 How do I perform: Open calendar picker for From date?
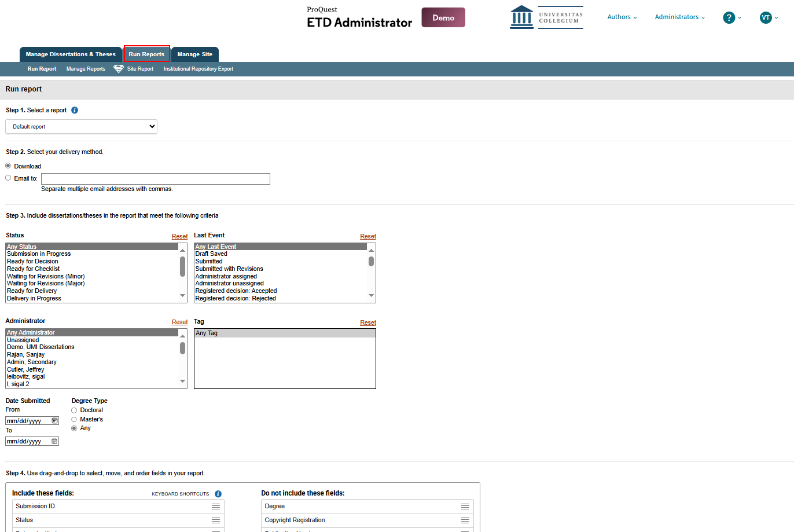click(55, 421)
